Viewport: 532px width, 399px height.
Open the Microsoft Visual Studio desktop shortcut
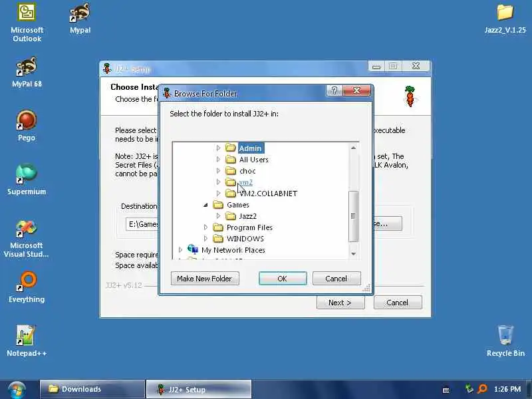pyautogui.click(x=27, y=238)
